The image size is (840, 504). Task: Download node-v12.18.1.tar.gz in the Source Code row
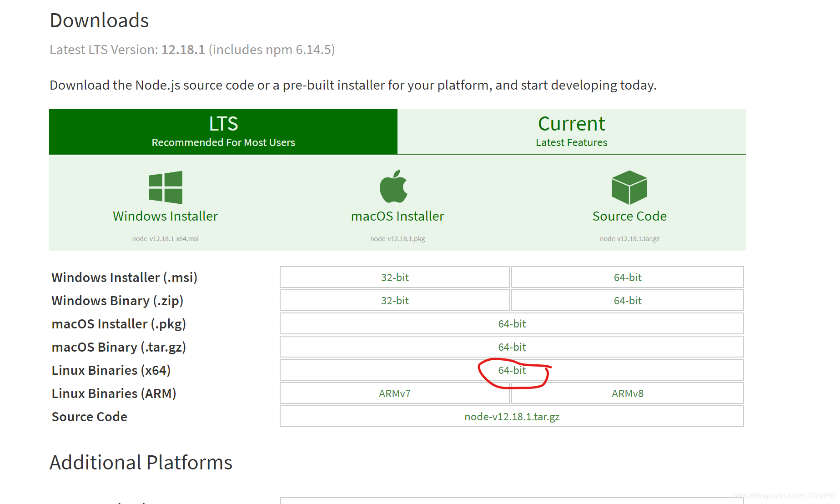click(512, 416)
